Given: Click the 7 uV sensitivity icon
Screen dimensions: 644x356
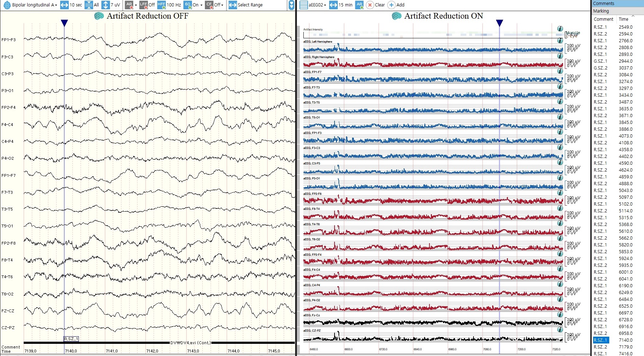Looking at the screenshot, I should pos(106,5).
